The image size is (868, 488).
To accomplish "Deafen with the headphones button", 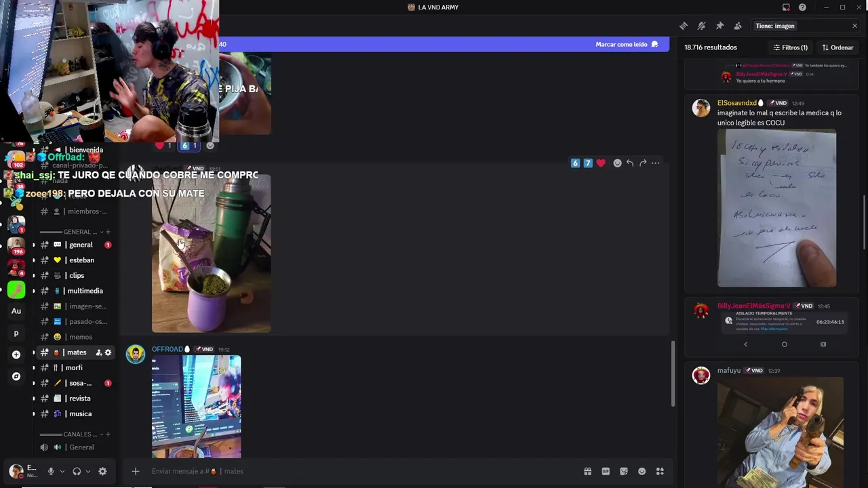I will [x=77, y=471].
